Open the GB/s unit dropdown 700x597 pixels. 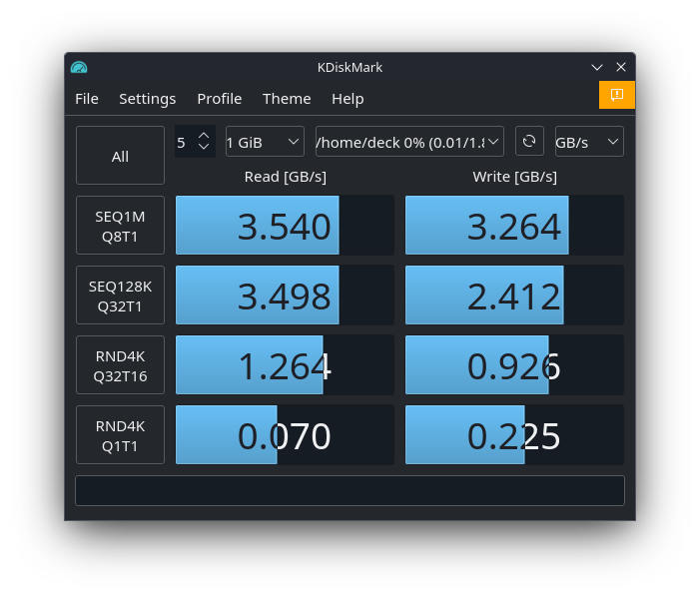[589, 142]
